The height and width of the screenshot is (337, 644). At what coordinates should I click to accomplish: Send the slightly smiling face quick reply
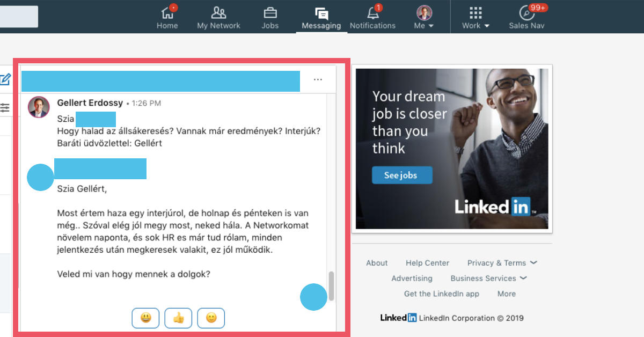tap(211, 318)
